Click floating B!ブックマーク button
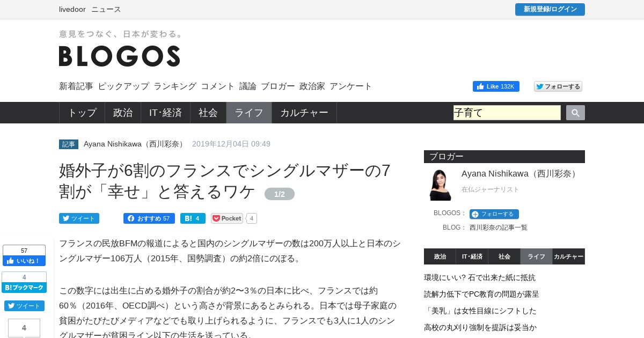The width and height of the screenshot is (644, 338). (24, 288)
